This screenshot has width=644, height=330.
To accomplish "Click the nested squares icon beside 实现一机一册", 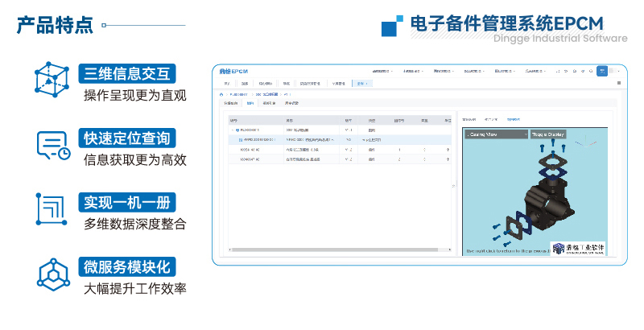I will pos(52,209).
